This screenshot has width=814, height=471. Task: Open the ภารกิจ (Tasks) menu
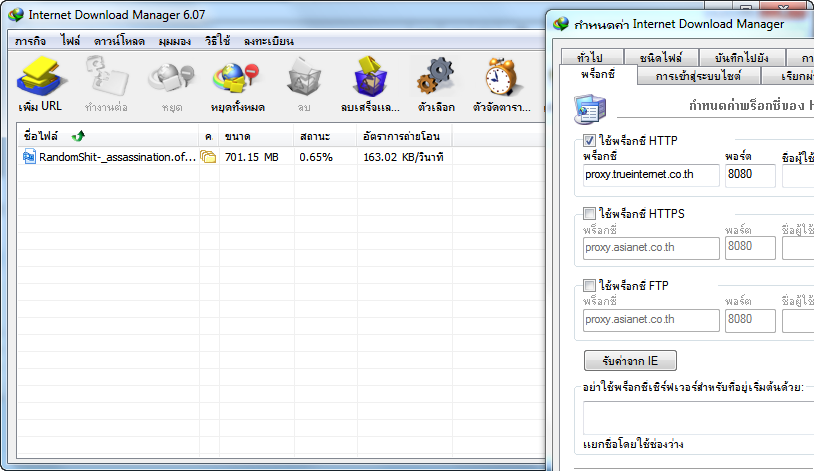pos(31,41)
